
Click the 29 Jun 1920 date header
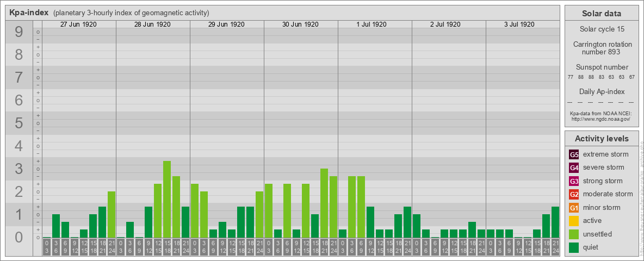[x=226, y=24]
